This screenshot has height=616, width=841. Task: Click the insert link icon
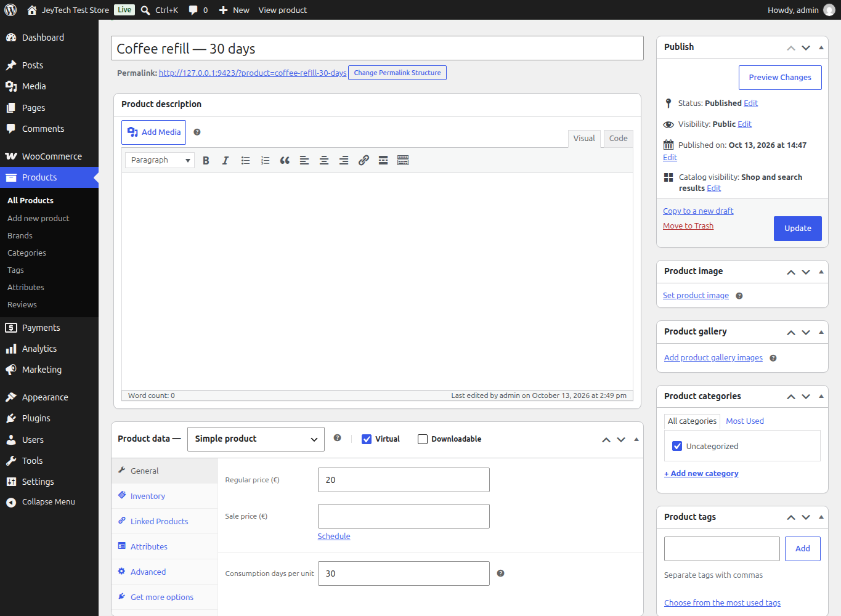click(x=364, y=160)
